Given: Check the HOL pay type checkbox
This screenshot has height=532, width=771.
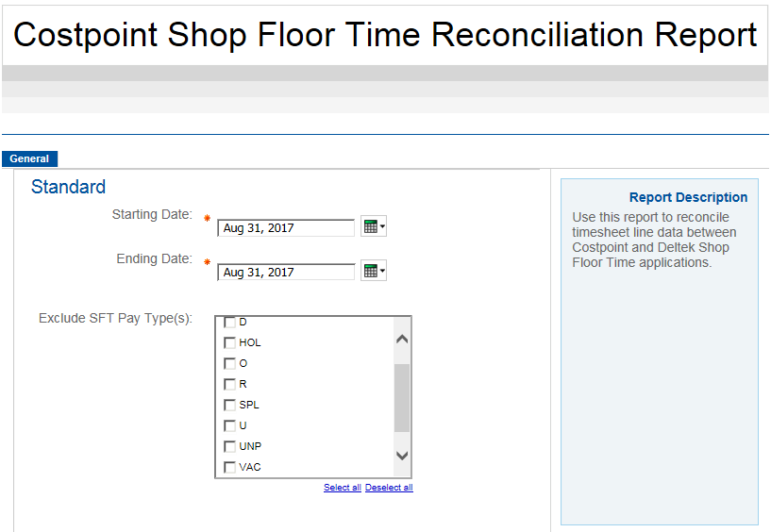Looking at the screenshot, I should [x=229, y=342].
